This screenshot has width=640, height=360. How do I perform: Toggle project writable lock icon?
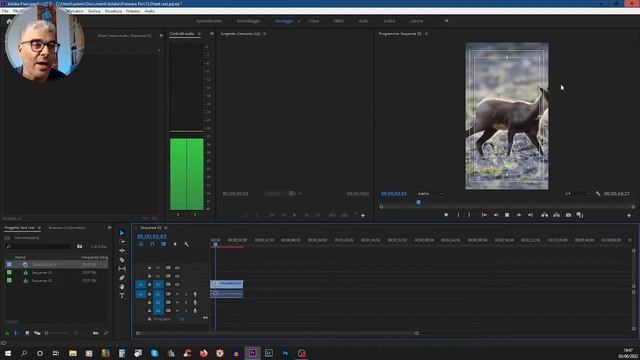point(7,333)
